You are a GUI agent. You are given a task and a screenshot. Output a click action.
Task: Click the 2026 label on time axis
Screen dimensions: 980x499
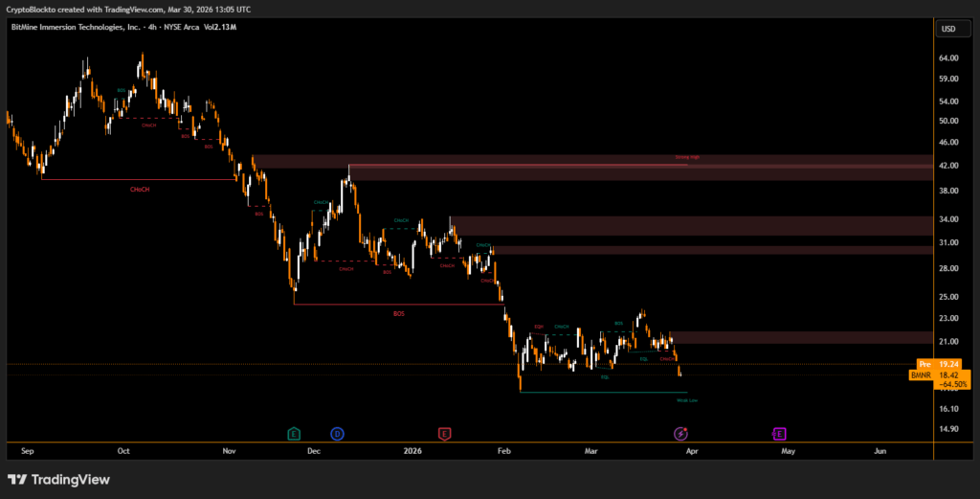click(412, 449)
